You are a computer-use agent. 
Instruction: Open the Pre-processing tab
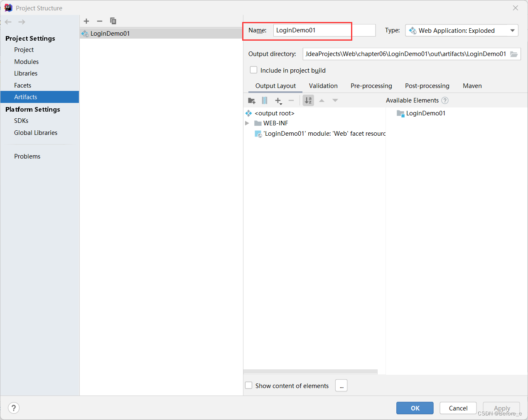tap(371, 86)
